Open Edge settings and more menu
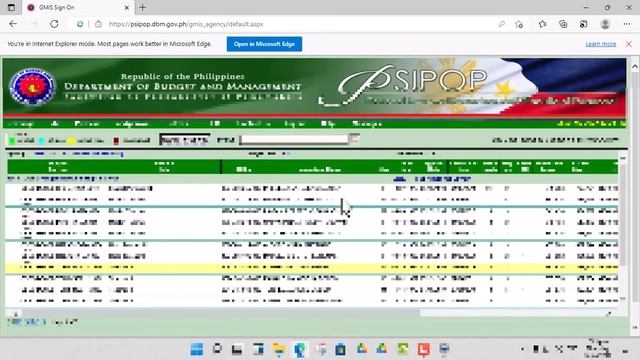640x360 pixels. 627,24
